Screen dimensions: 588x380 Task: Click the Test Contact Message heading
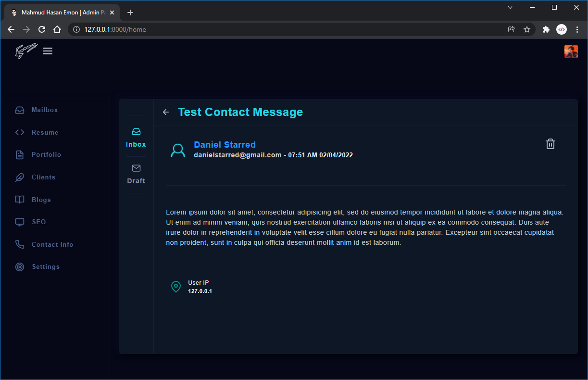pos(240,112)
